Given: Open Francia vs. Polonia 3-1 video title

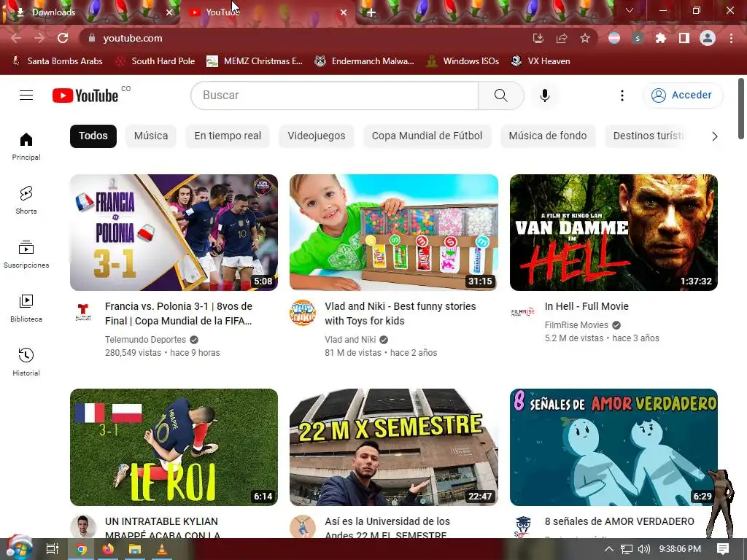Looking at the screenshot, I should click(x=179, y=314).
